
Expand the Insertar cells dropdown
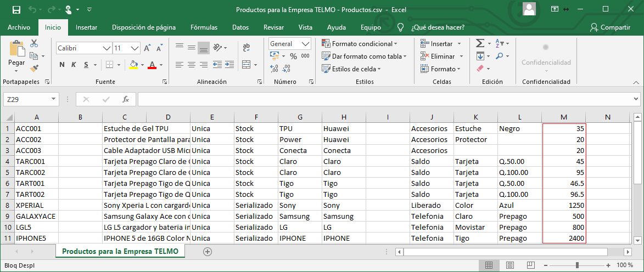click(x=459, y=44)
